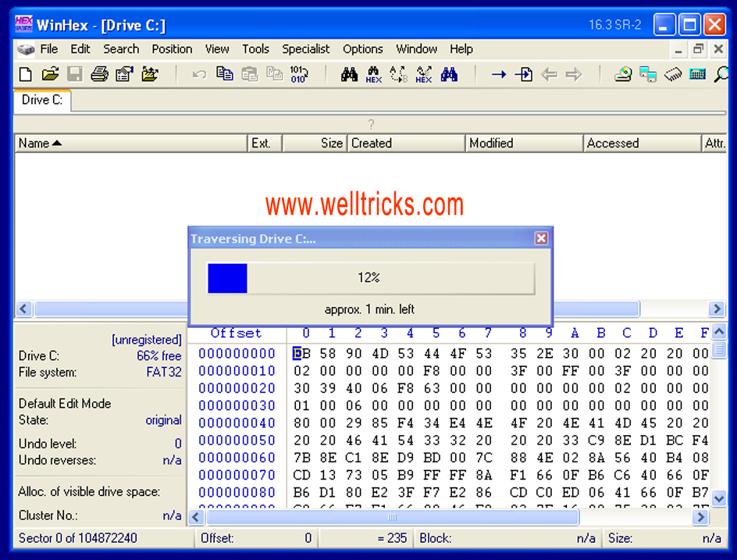Click the Write Clipboard icon
This screenshot has width=737, height=560.
click(x=275, y=74)
